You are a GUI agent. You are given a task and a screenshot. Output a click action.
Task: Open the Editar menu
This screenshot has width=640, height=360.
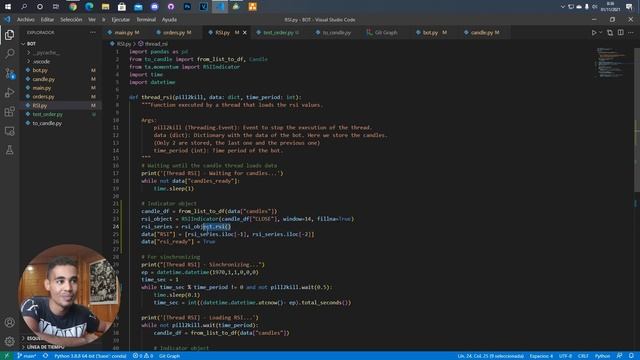coord(47,20)
